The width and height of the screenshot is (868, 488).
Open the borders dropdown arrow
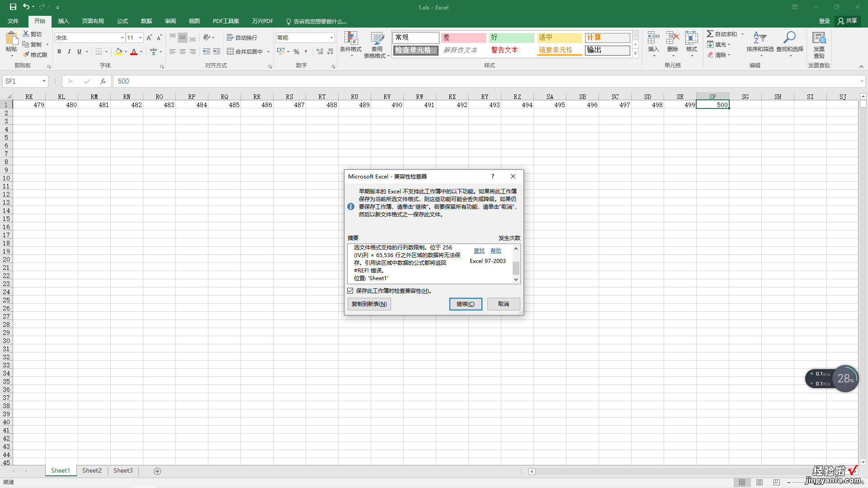(106, 52)
